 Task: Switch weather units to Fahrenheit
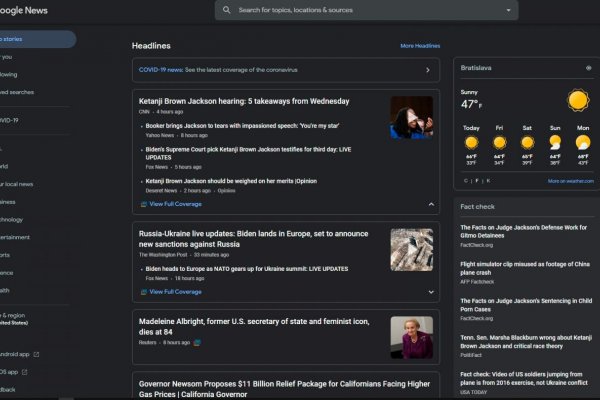pos(477,181)
